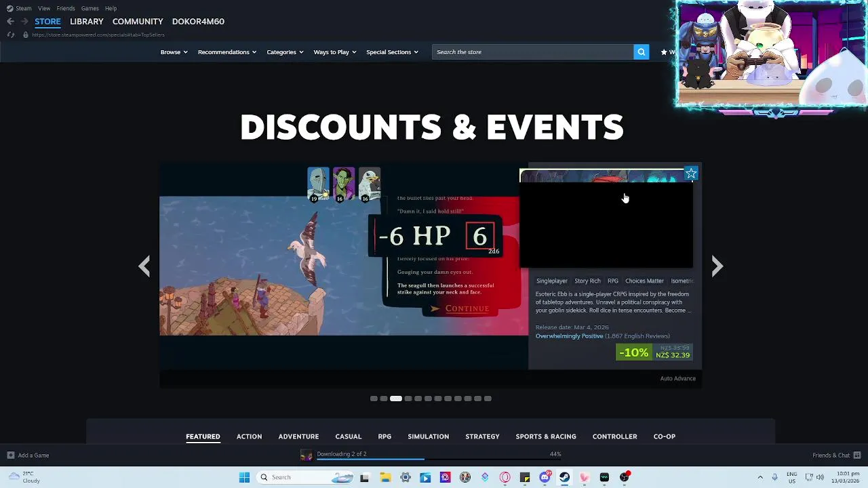868x488 pixels.
Task: Open Settings gear on the taskbar
Action: 405,477
